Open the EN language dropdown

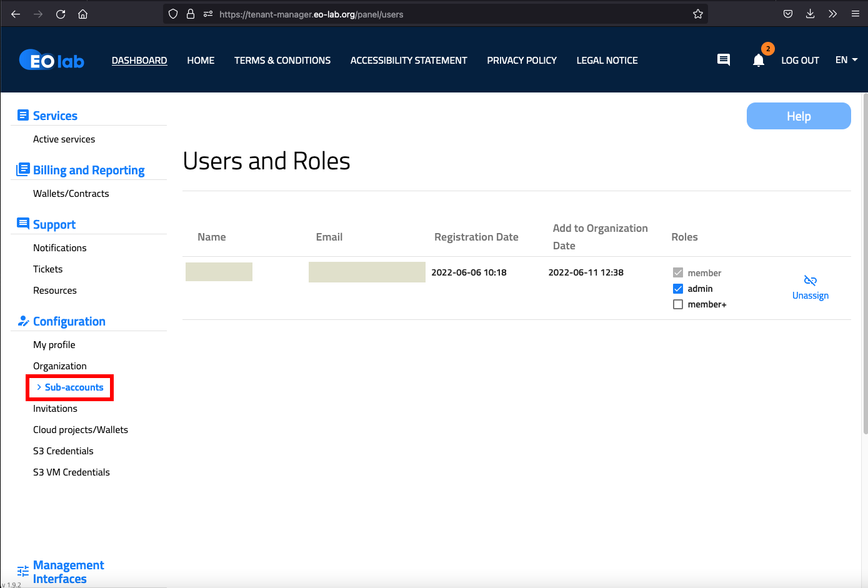pyautogui.click(x=846, y=60)
